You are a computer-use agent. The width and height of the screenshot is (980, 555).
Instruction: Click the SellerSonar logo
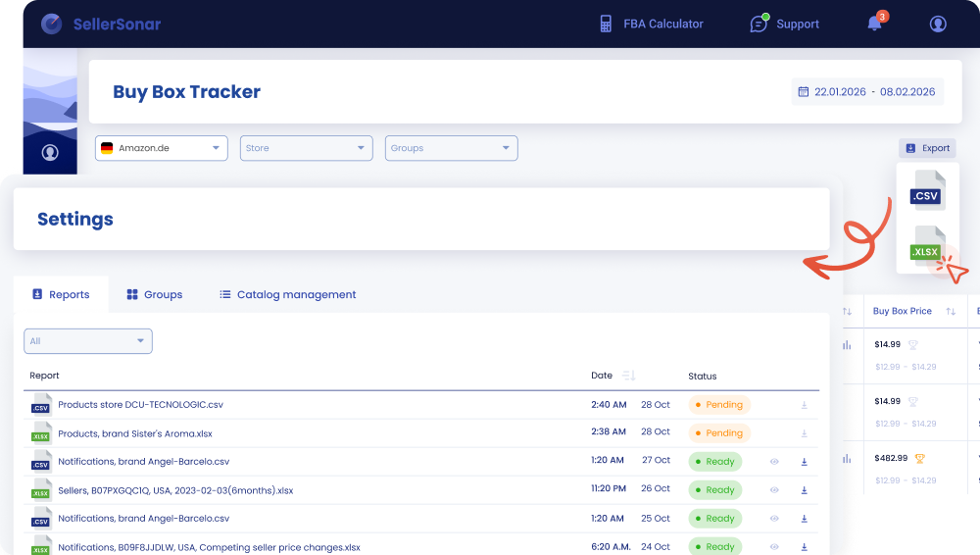coord(101,24)
